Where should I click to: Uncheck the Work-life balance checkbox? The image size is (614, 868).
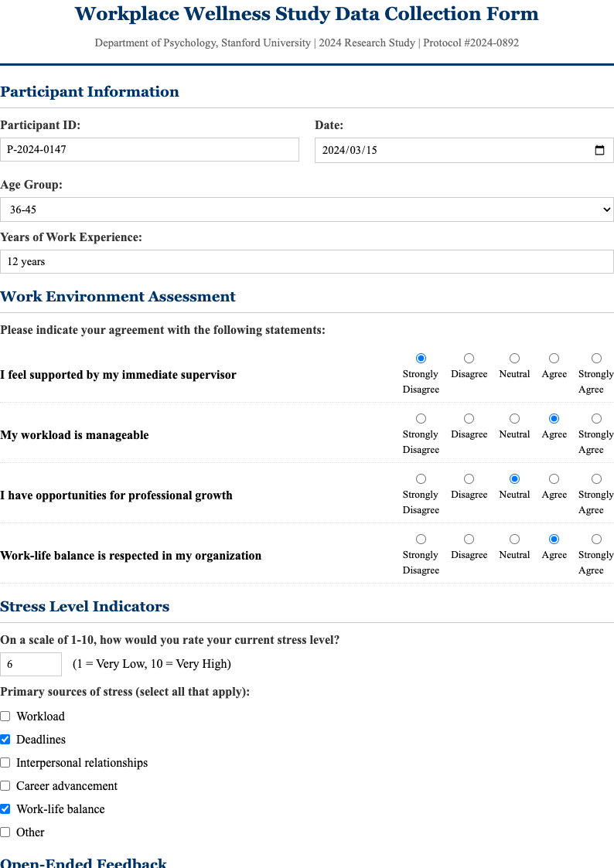(x=5, y=808)
